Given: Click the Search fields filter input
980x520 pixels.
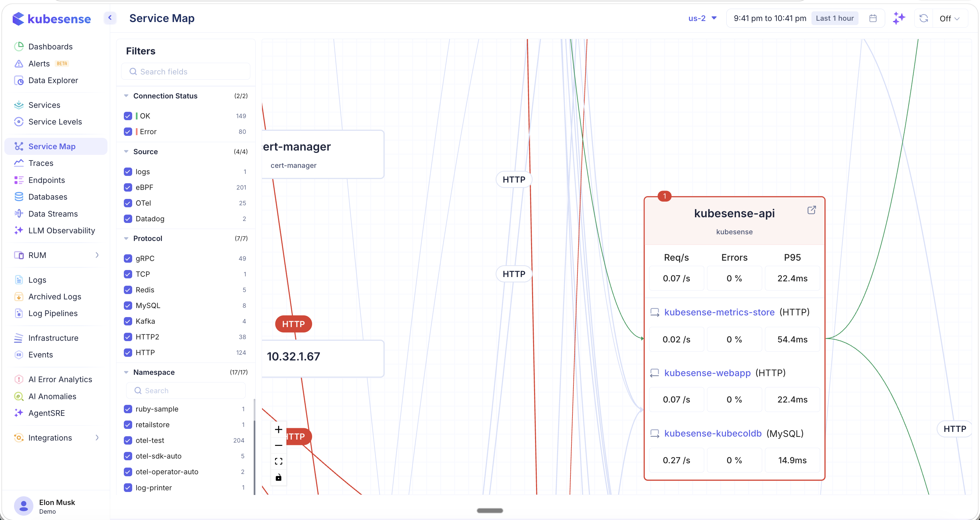Looking at the screenshot, I should pos(186,71).
